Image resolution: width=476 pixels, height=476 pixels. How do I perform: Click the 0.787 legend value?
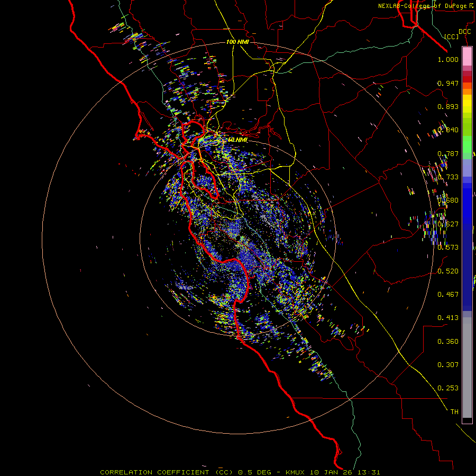pos(448,153)
